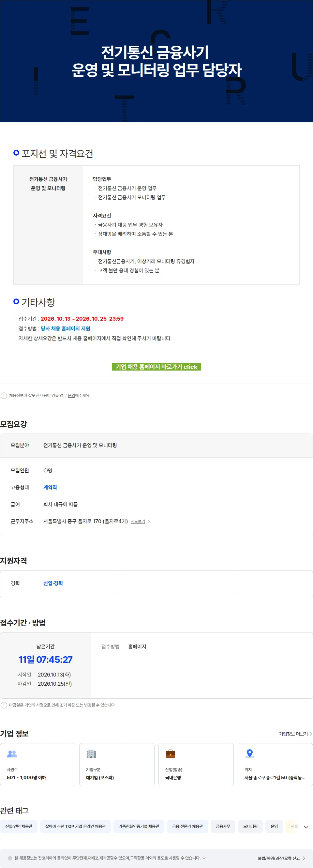
Task: Click the deadline 2026.10.25(일)
Action: click(54, 683)
